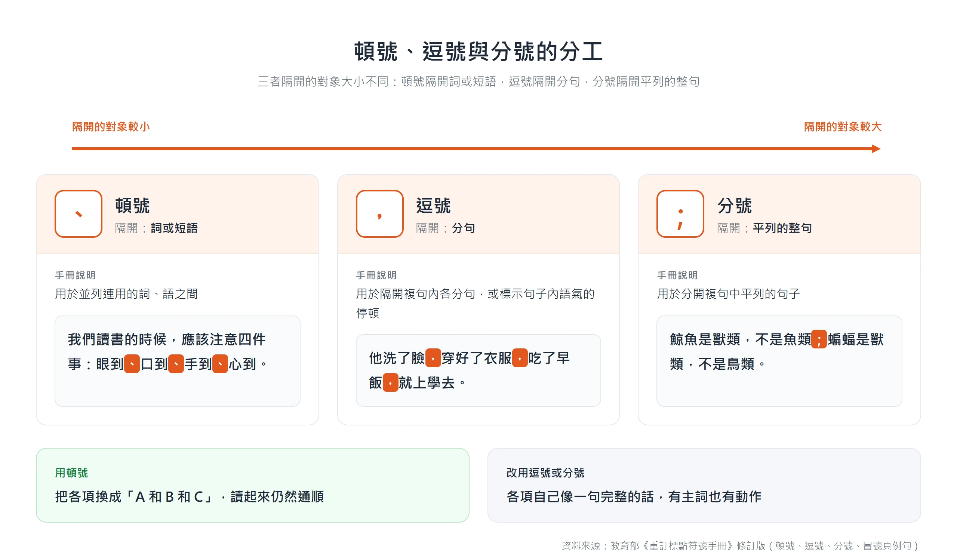Click 手冊說明 label in the 分號 card
The image size is (957, 560).
tap(677, 275)
